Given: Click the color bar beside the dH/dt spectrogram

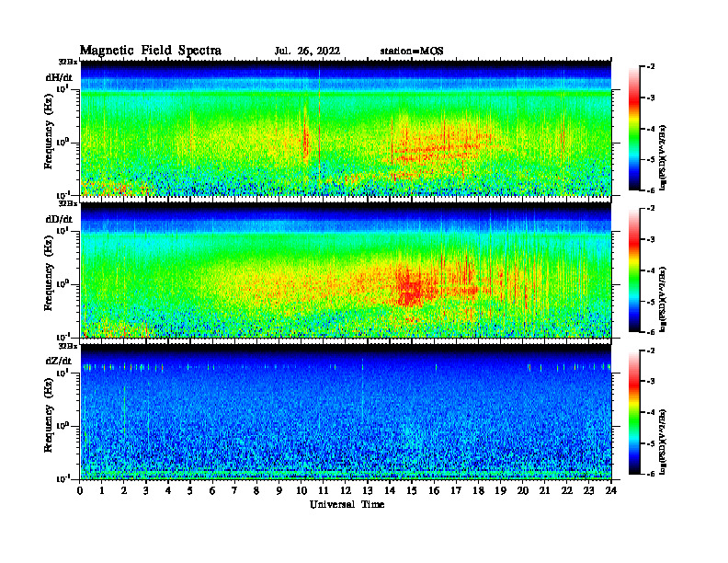Looking at the screenshot, I should pos(634,128).
